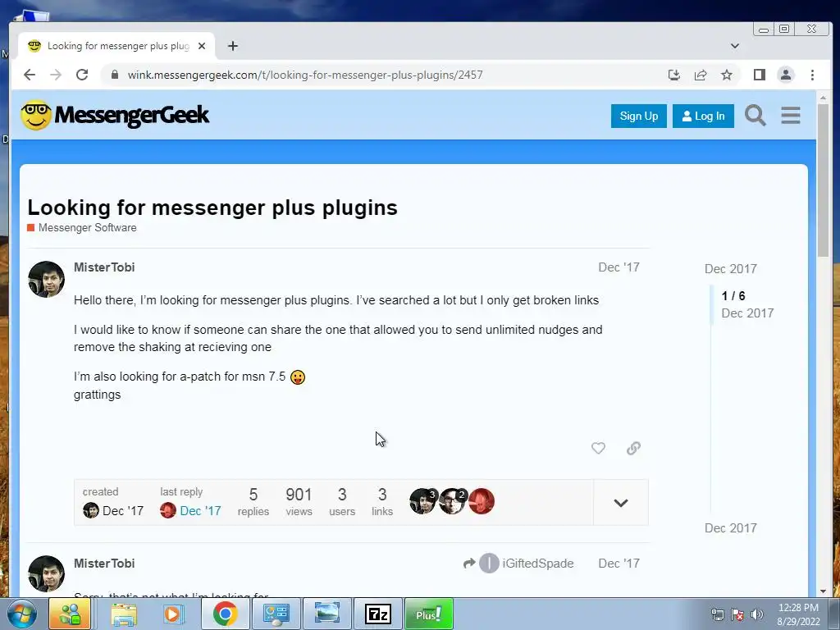Open MisterTobi's avatar on first post
The image size is (840, 630).
(47, 279)
